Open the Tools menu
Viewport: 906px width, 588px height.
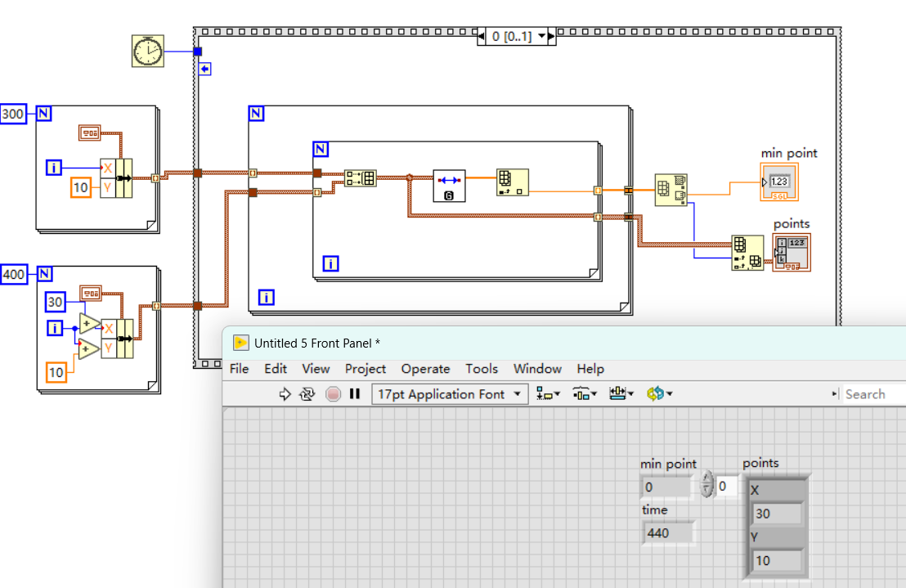(x=482, y=369)
